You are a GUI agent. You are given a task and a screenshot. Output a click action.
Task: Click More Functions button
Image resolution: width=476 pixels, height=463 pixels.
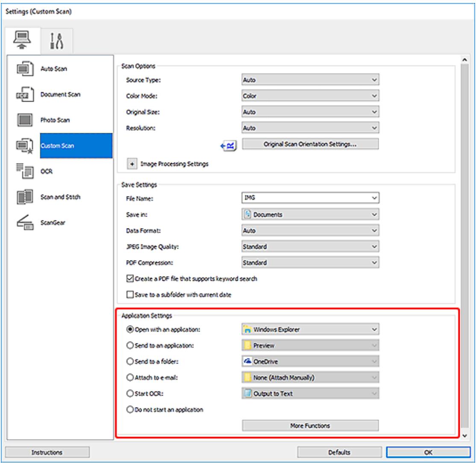pyautogui.click(x=310, y=426)
